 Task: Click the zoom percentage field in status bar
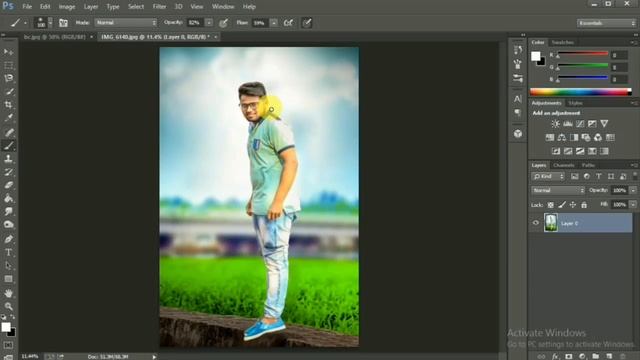(x=30, y=356)
